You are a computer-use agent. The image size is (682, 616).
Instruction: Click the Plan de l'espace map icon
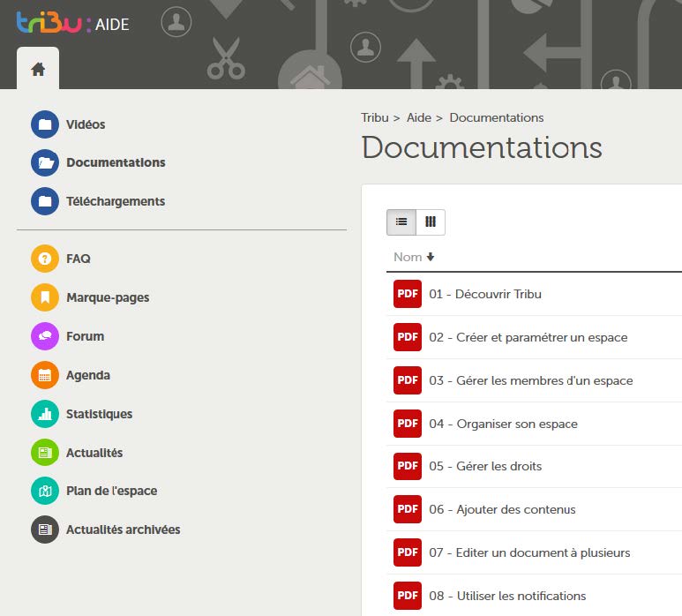[x=45, y=492]
